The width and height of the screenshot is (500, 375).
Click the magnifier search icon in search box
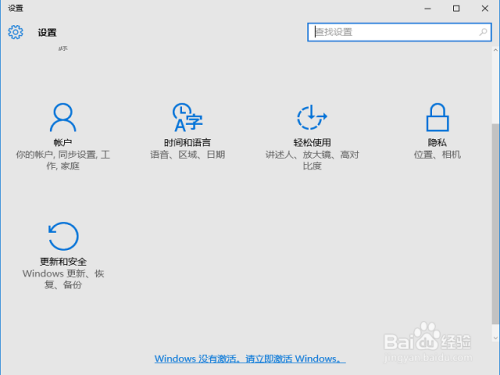(x=483, y=32)
